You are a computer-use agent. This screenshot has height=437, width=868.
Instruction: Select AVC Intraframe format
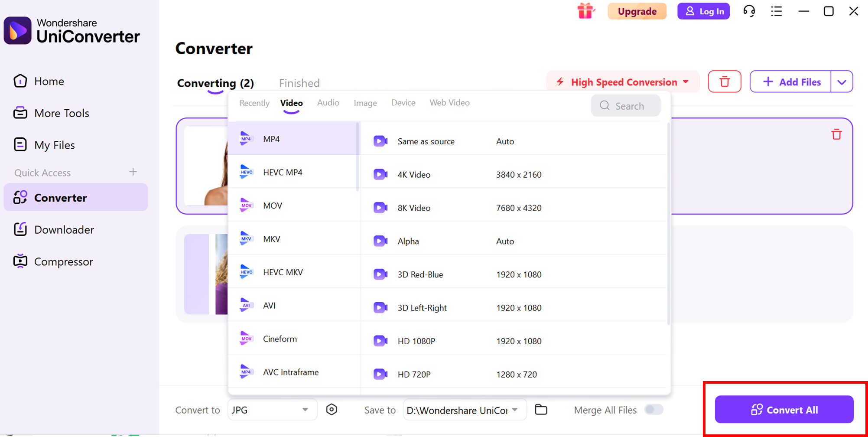click(x=294, y=372)
